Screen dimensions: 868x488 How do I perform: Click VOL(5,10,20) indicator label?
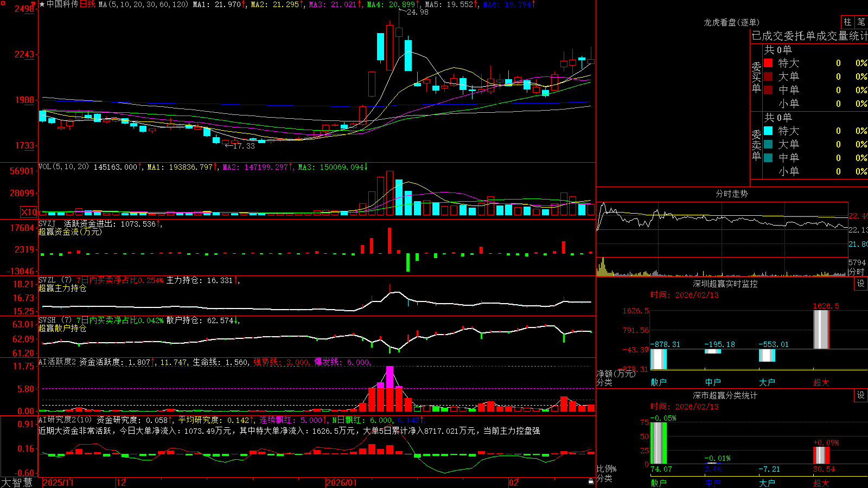pyautogui.click(x=63, y=167)
